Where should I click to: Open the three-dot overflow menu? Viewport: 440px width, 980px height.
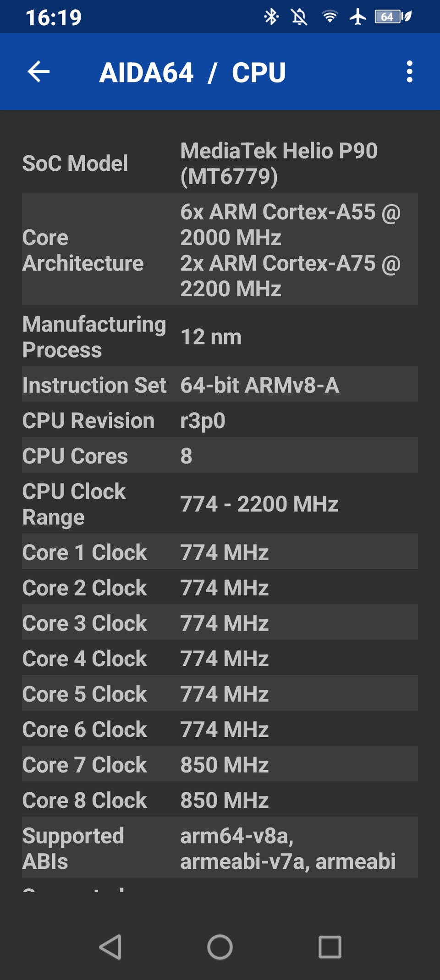tap(409, 72)
